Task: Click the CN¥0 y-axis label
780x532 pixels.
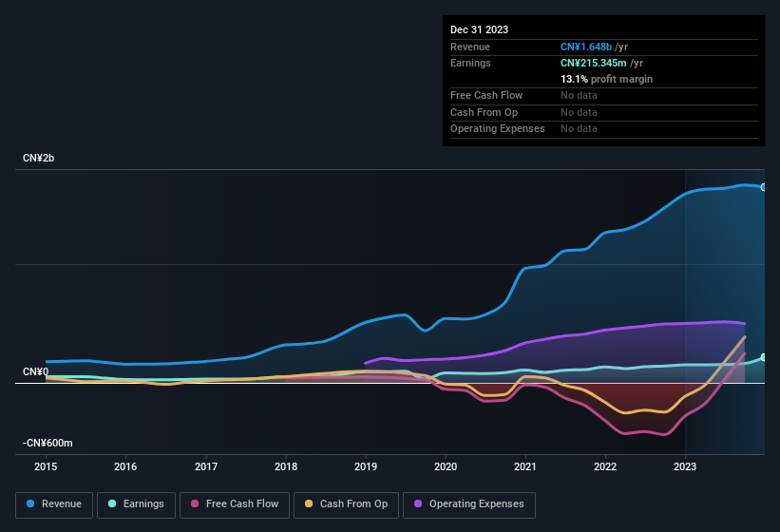Action: 36,371
